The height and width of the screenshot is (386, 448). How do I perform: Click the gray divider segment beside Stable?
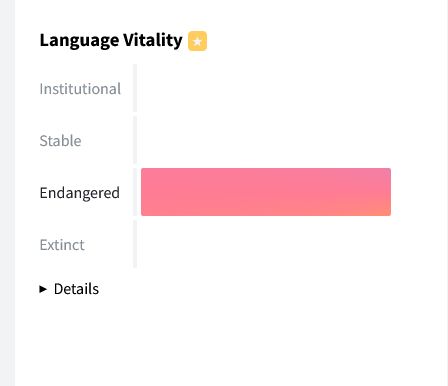coord(135,140)
